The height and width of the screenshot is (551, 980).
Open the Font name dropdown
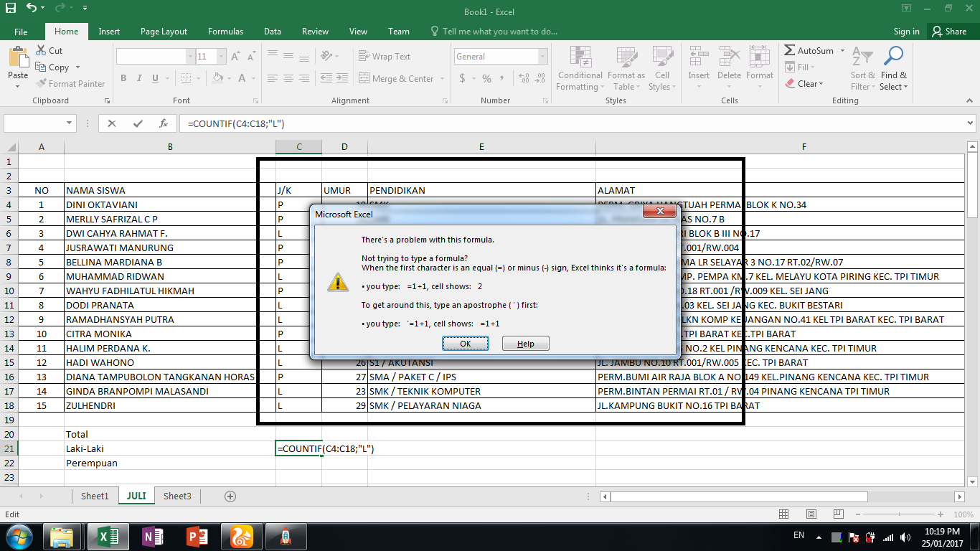pos(190,57)
